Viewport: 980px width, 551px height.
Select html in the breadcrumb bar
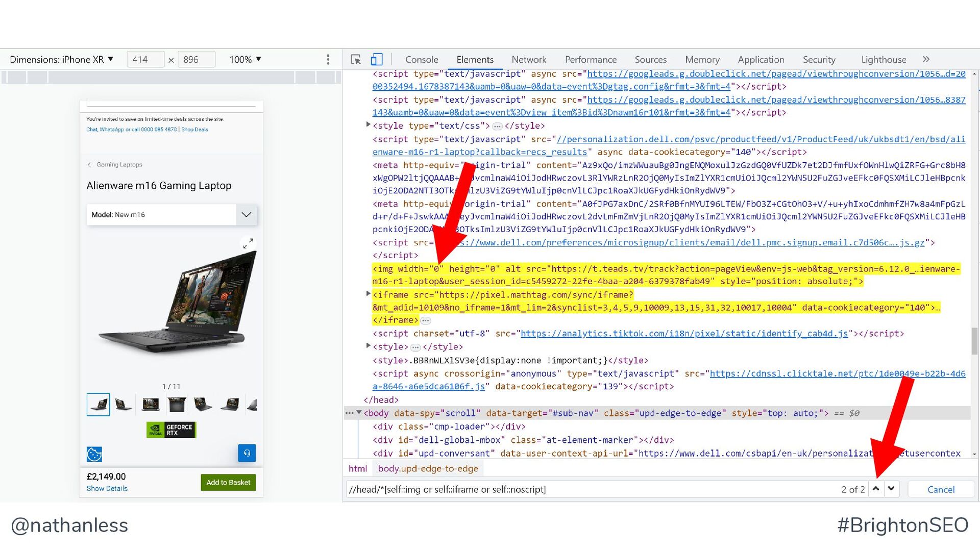[357, 468]
